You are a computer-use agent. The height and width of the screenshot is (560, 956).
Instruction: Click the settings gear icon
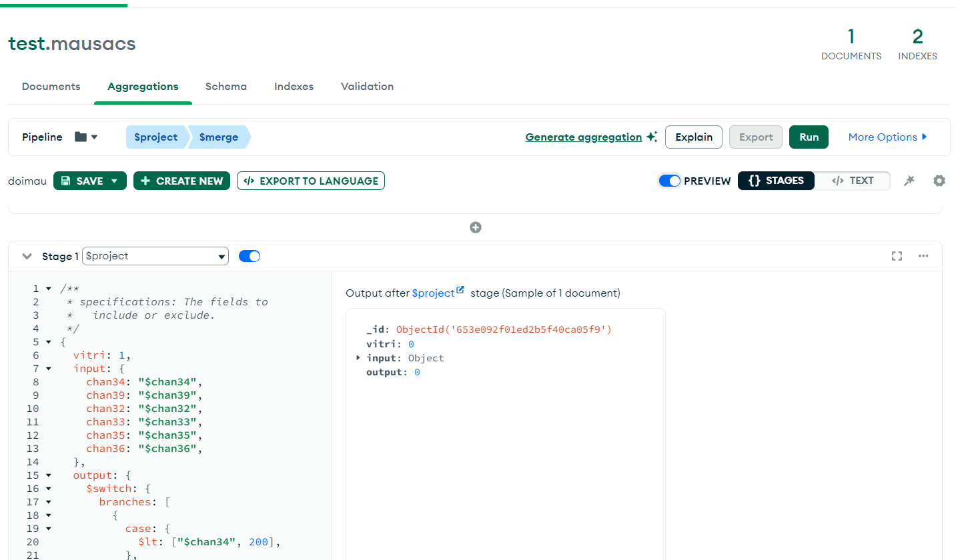(939, 181)
